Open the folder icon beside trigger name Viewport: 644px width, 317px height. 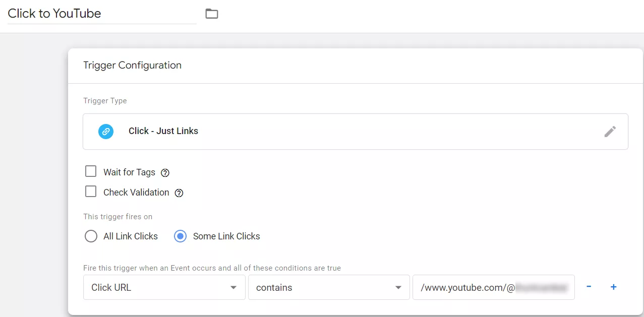[x=212, y=14]
